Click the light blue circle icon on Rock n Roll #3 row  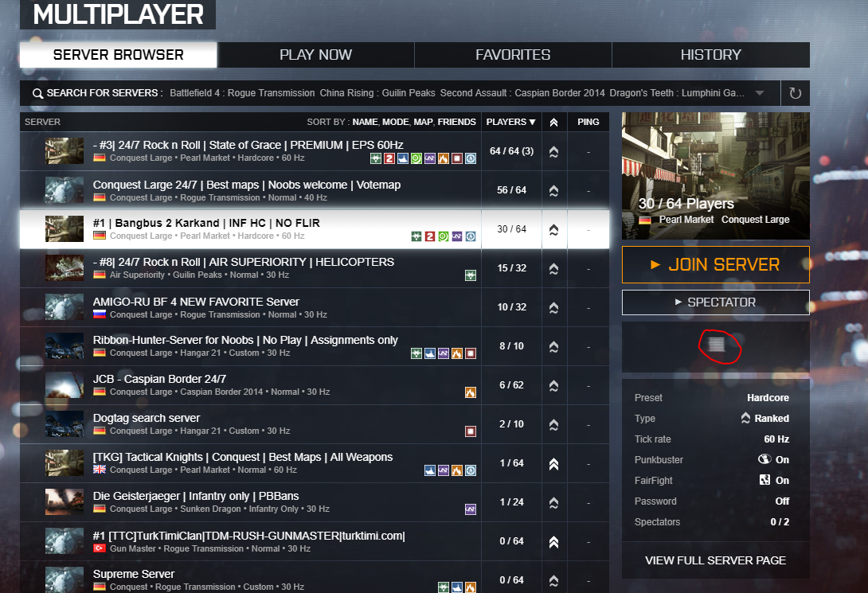(471, 158)
